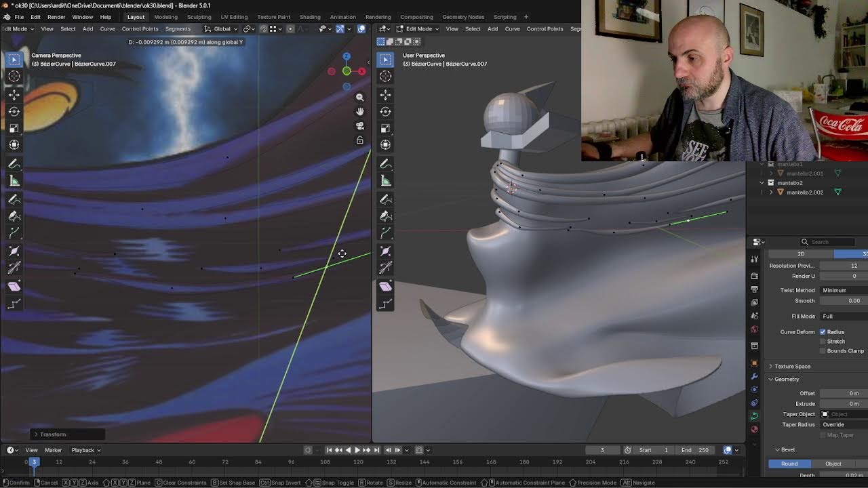Click the Resolution Preview U value field
The height and width of the screenshot is (488, 868).
tap(844, 266)
